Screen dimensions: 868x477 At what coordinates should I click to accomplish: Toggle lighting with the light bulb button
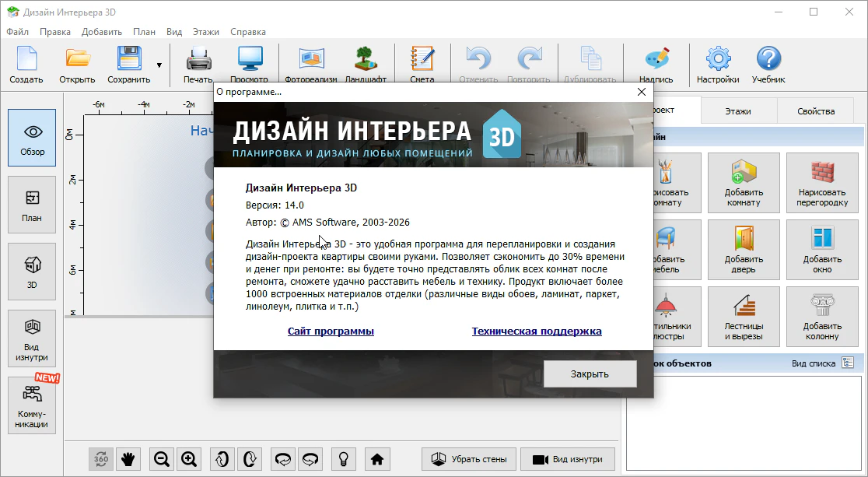[344, 459]
